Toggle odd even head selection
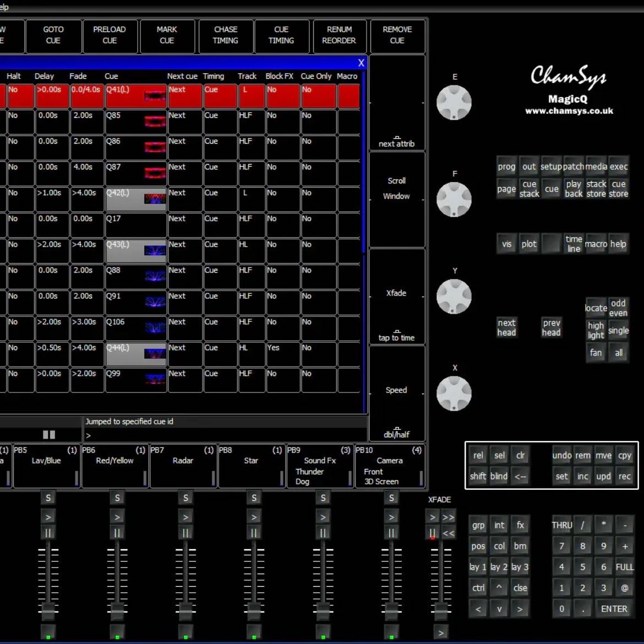The height and width of the screenshot is (644, 644). [x=618, y=308]
